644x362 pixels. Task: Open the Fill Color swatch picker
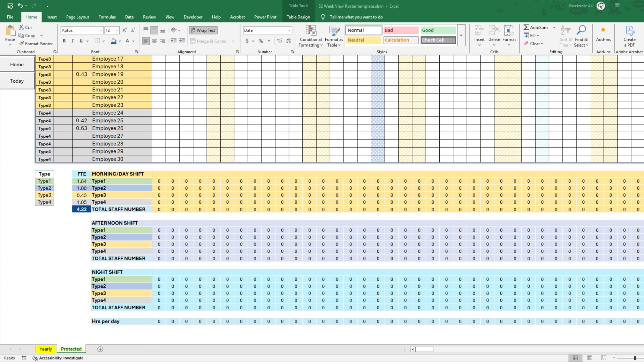pos(120,41)
